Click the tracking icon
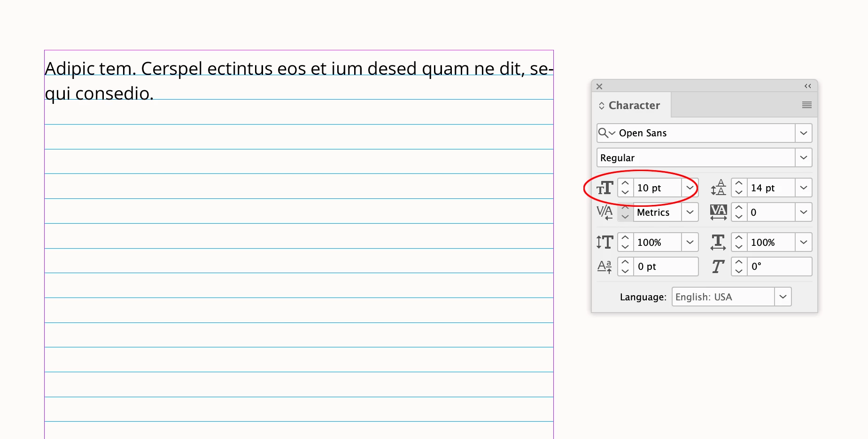The height and width of the screenshot is (439, 868). click(718, 212)
